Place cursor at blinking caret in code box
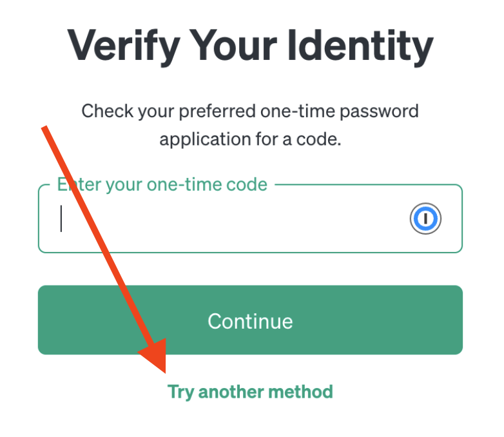Viewport: 504px width, 437px height. pos(61,218)
